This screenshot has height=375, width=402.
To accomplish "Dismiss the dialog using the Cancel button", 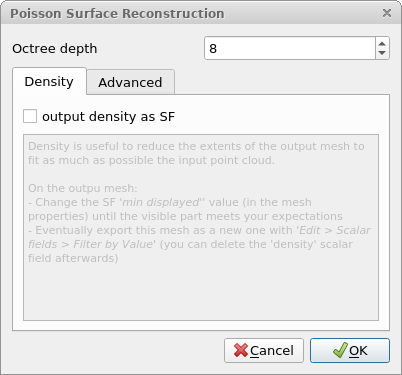I will pyautogui.click(x=264, y=350).
